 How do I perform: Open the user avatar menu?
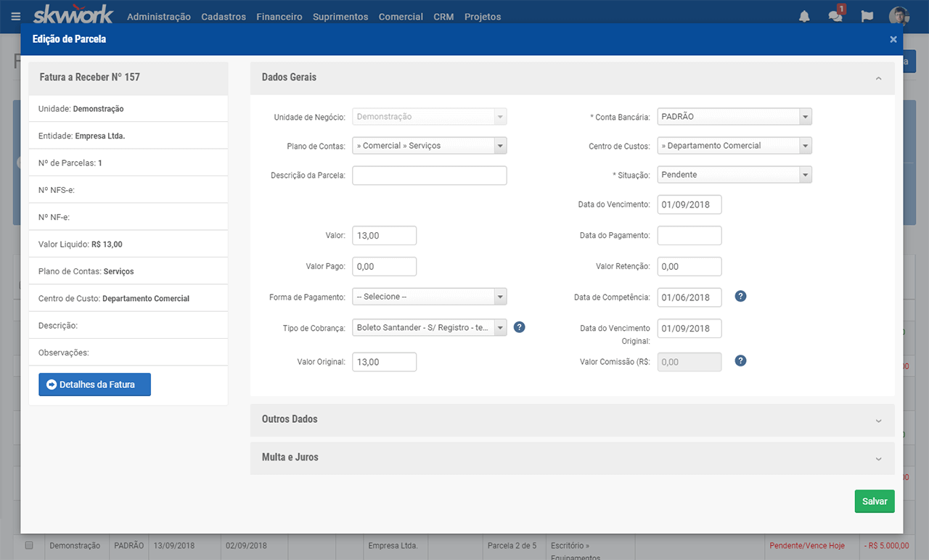tap(899, 16)
